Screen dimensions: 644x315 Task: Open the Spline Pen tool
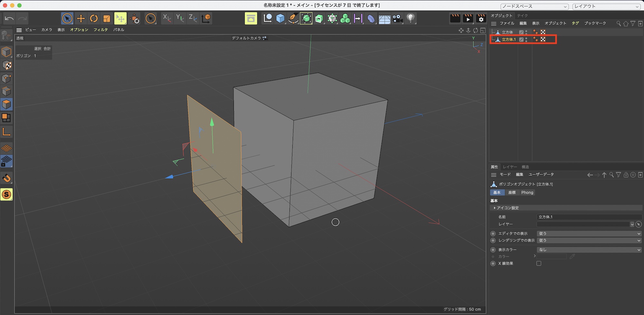click(x=293, y=19)
